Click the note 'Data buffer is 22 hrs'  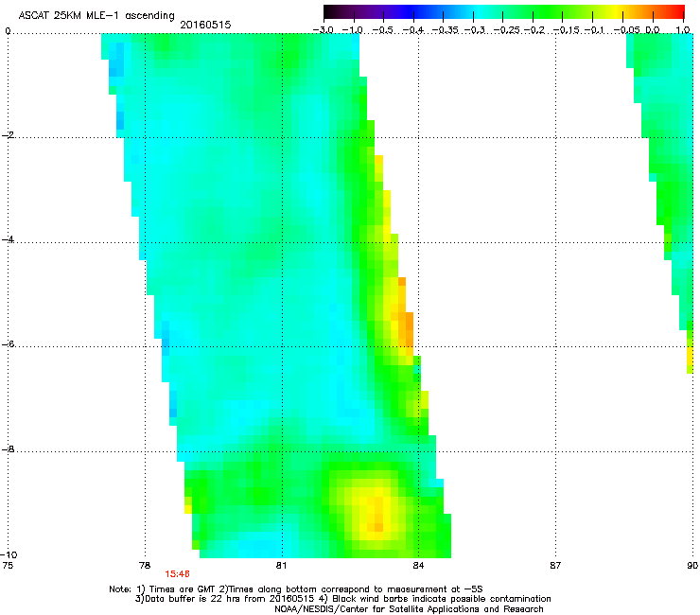click(x=192, y=599)
